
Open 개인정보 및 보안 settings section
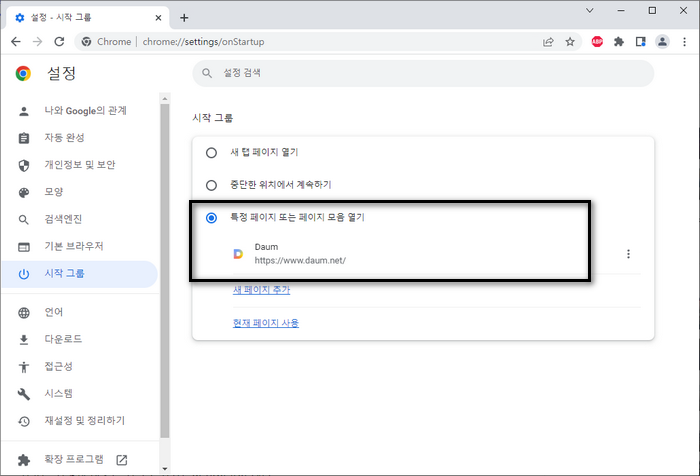tap(80, 165)
